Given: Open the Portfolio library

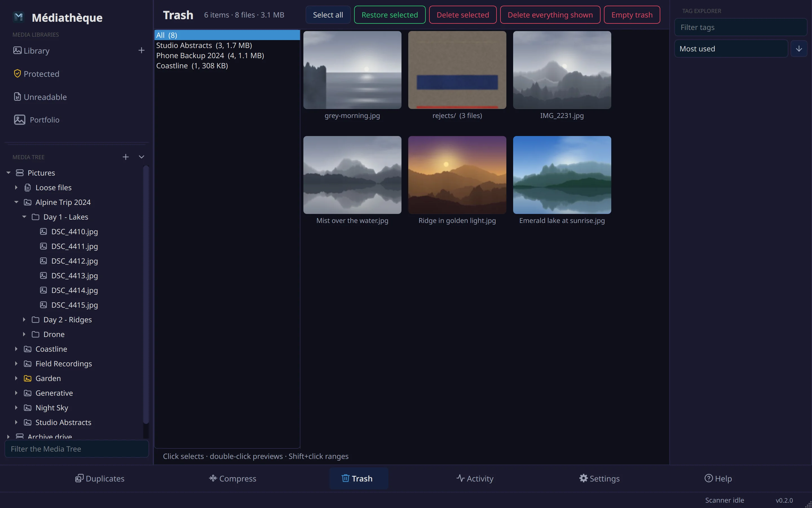Looking at the screenshot, I should click(36, 120).
